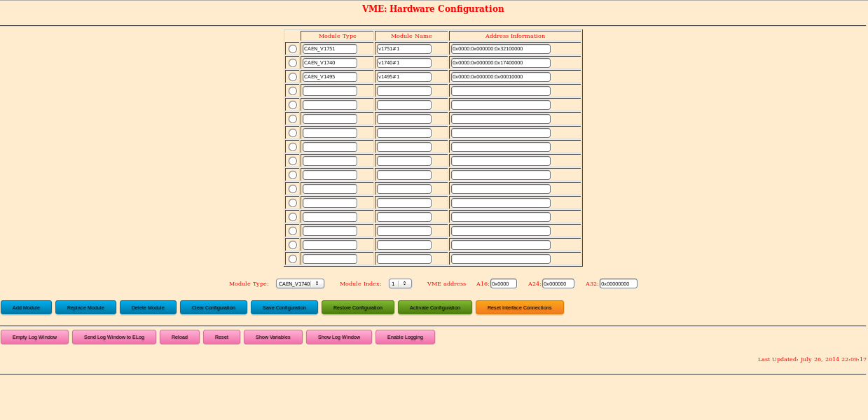The height and width of the screenshot is (420, 868).
Task: Open the Module Index dropdown
Action: pos(400,283)
